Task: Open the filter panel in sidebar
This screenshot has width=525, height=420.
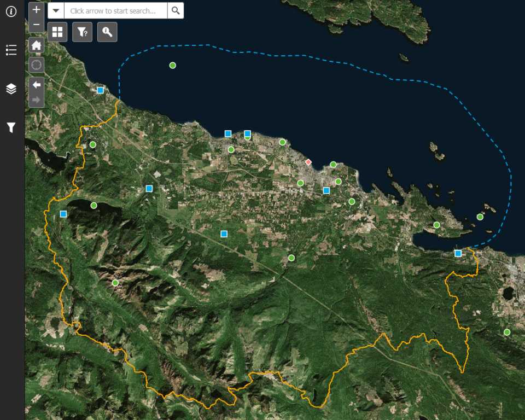Action: click(x=11, y=127)
